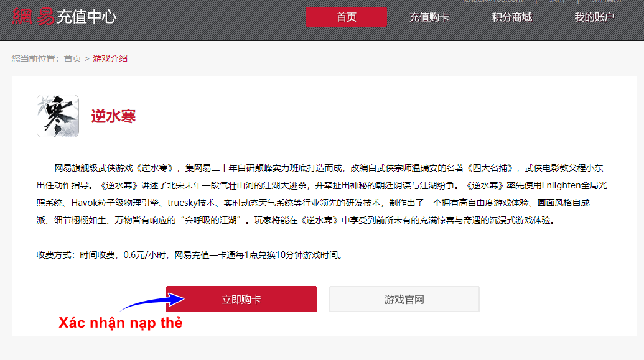Click the red 逆水寒 game title
Viewport: 644px width, 360px height.
[113, 116]
